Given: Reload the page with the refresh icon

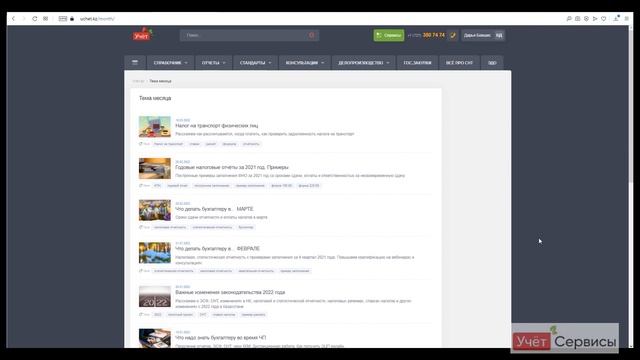Looking at the screenshot, I should coord(35,19).
